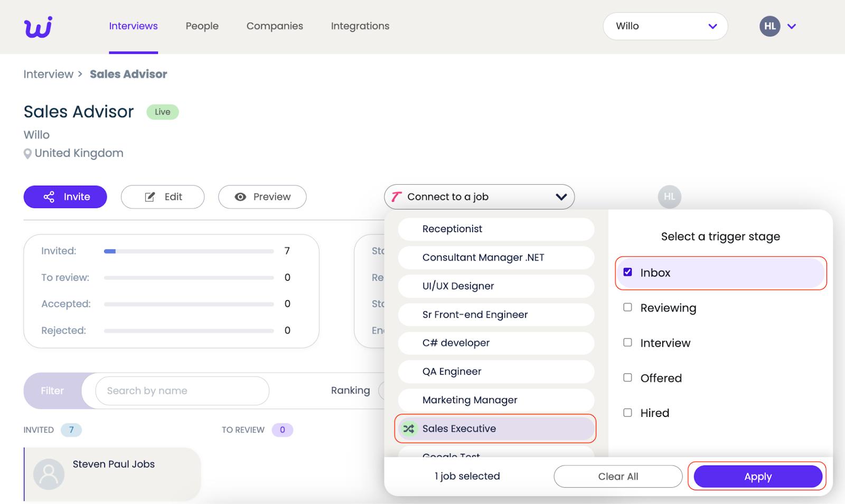Click the Rejected progress bar

point(189,331)
